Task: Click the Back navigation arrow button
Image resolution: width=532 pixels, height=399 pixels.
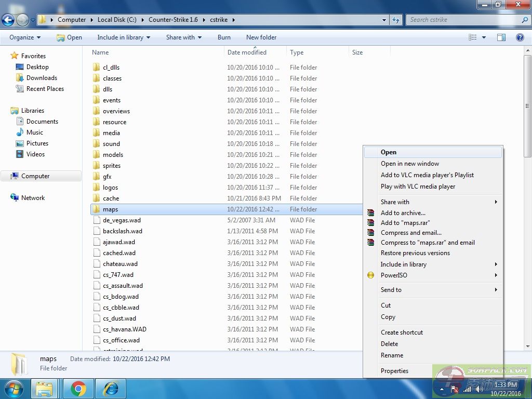Action: pos(8,20)
